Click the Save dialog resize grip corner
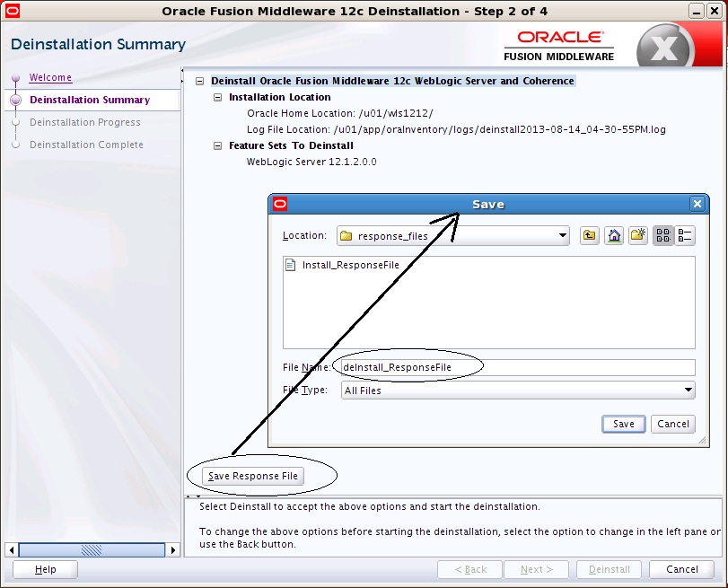728x588 pixels. pyautogui.click(x=702, y=440)
